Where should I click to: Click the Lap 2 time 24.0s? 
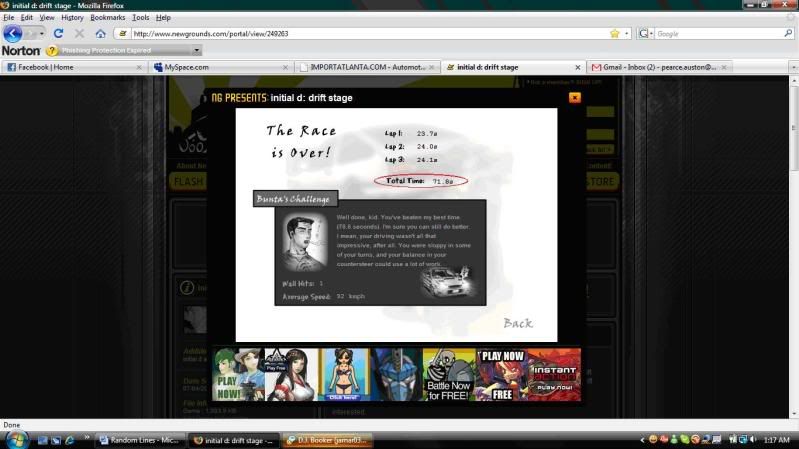point(427,147)
